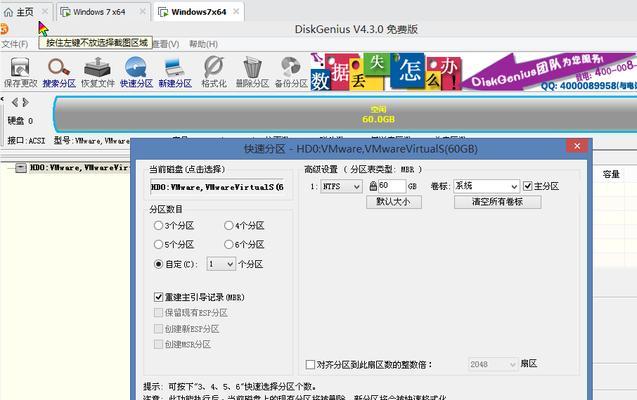Click the Recover Files (恢复文件) icon
The width and height of the screenshot is (637, 400).
[x=98, y=72]
